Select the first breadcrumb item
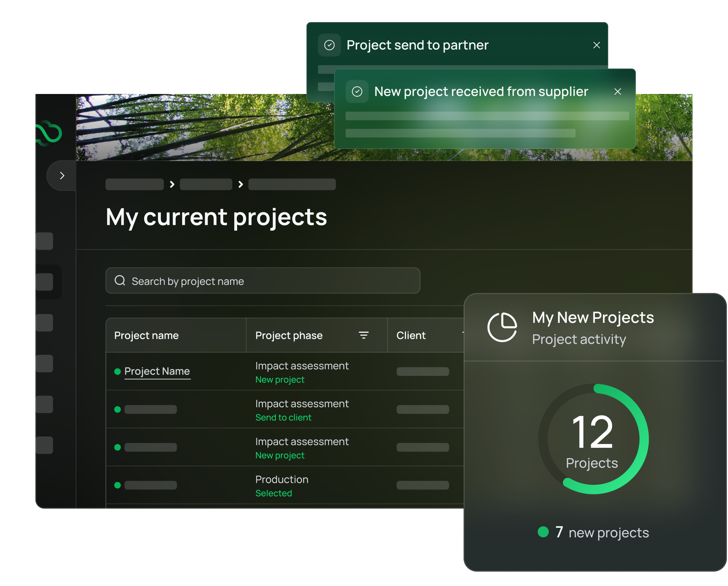 (x=134, y=184)
